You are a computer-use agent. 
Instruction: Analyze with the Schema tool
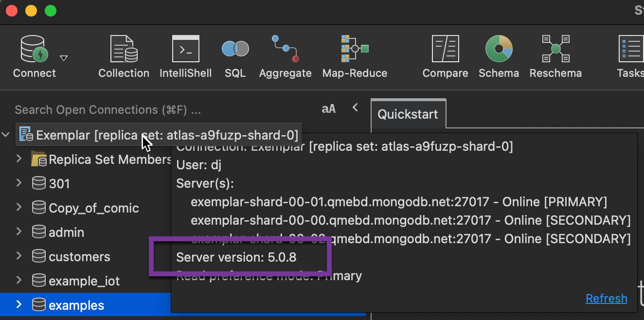(499, 53)
